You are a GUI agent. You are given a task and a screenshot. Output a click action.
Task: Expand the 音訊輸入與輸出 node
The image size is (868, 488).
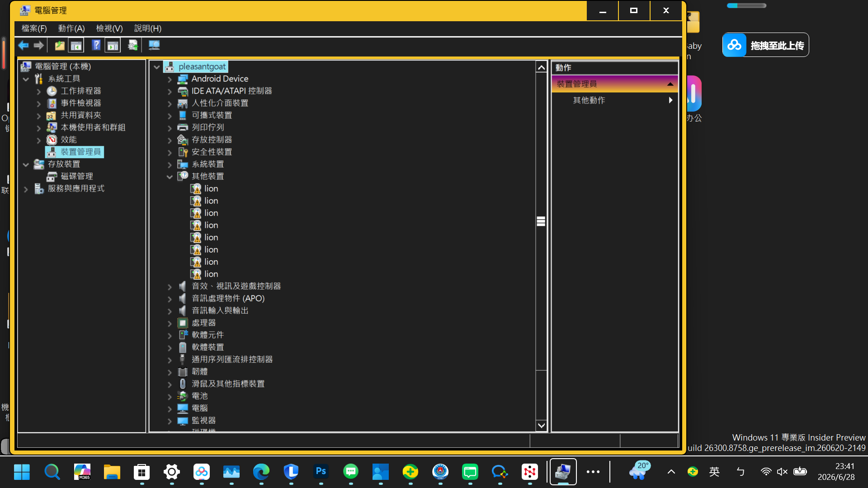[x=170, y=311]
